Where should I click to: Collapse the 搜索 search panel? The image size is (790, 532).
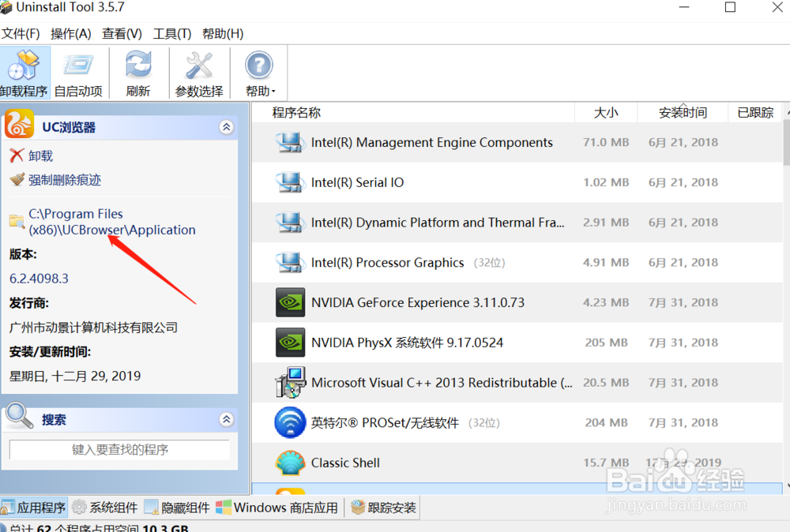[227, 419]
